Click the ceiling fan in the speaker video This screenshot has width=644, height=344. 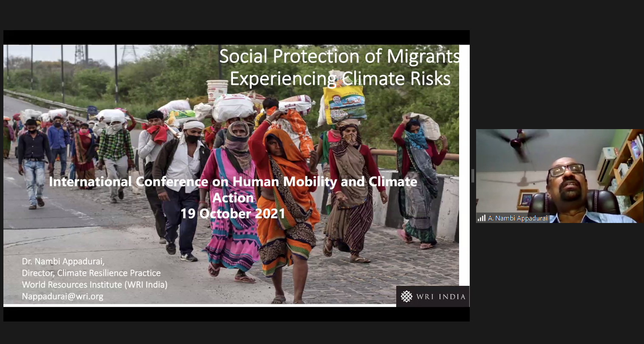(516, 143)
